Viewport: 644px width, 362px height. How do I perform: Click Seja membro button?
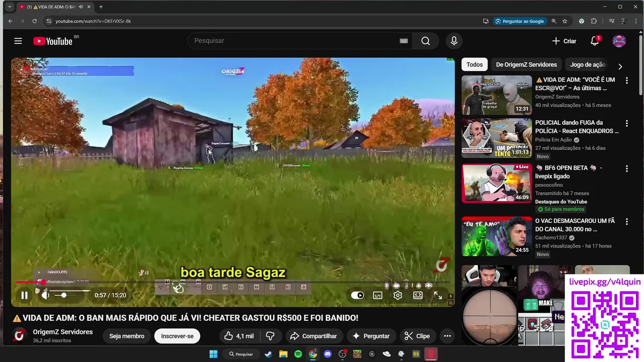coord(127,336)
